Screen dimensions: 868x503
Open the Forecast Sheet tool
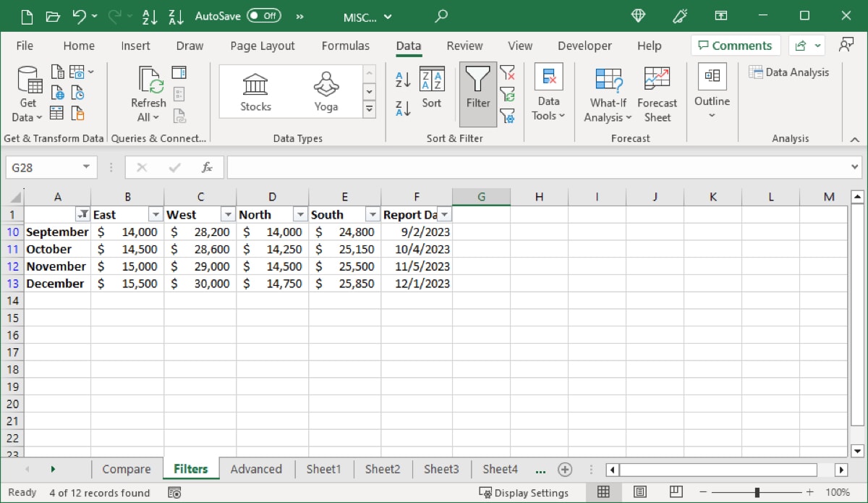(657, 93)
